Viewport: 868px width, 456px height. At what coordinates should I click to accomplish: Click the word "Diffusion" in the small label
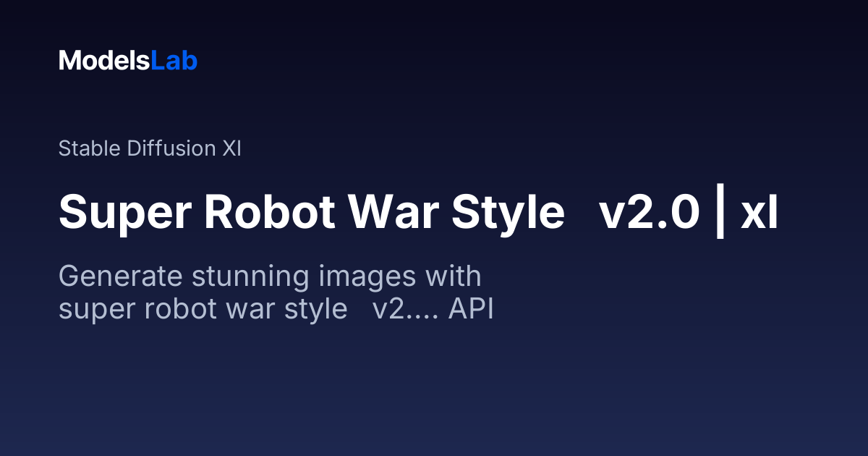pyautogui.click(x=171, y=148)
